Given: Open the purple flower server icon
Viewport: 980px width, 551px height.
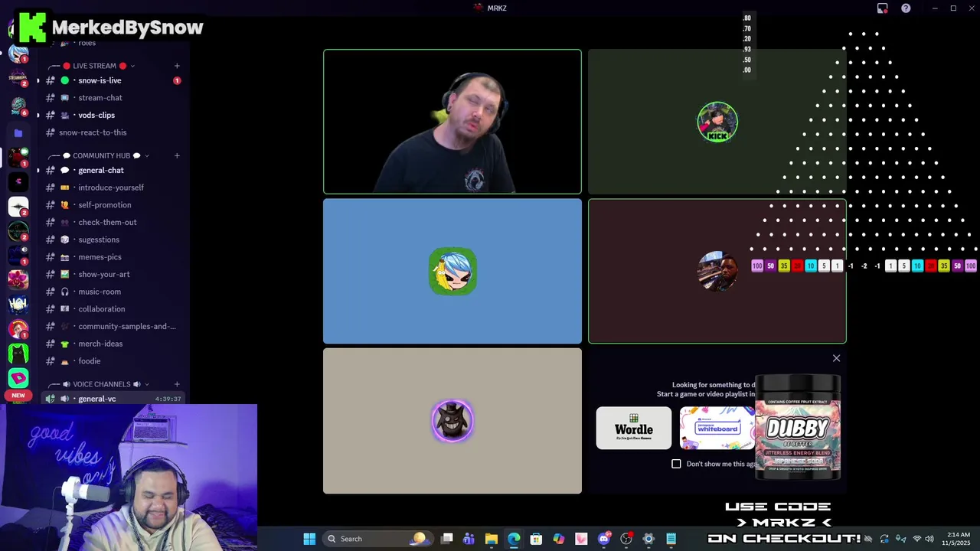Looking at the screenshot, I should [18, 279].
